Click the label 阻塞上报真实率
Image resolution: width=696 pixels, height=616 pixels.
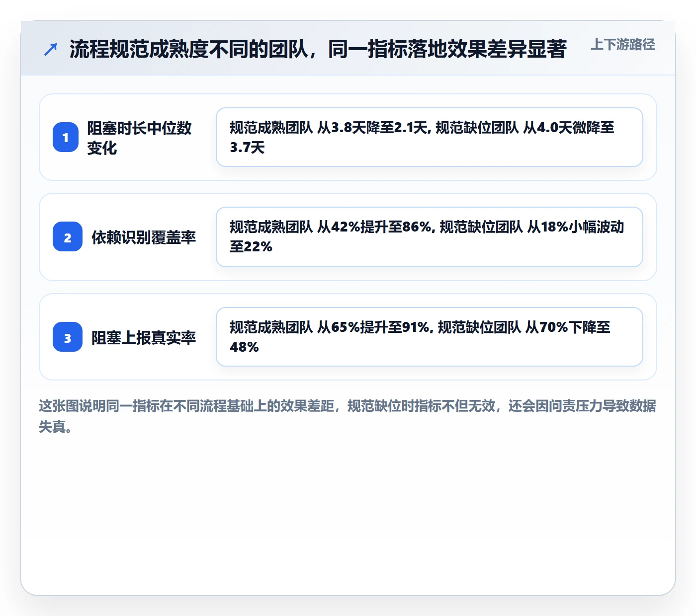pyautogui.click(x=144, y=338)
